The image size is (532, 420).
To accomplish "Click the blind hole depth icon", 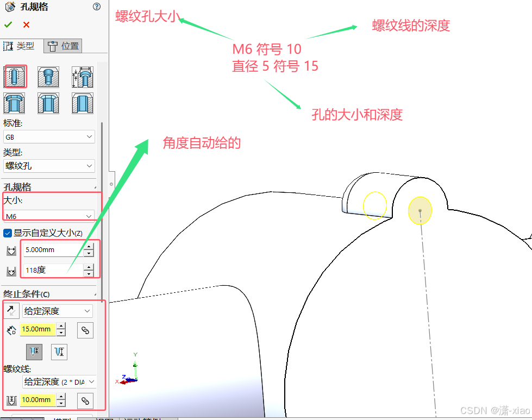I will pyautogui.click(x=11, y=330).
